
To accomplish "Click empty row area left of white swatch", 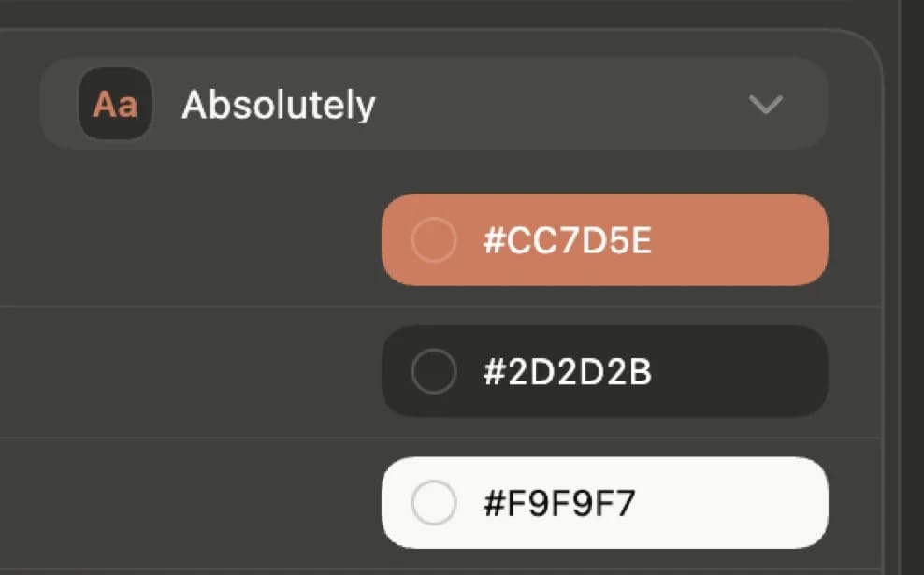I will [187, 503].
